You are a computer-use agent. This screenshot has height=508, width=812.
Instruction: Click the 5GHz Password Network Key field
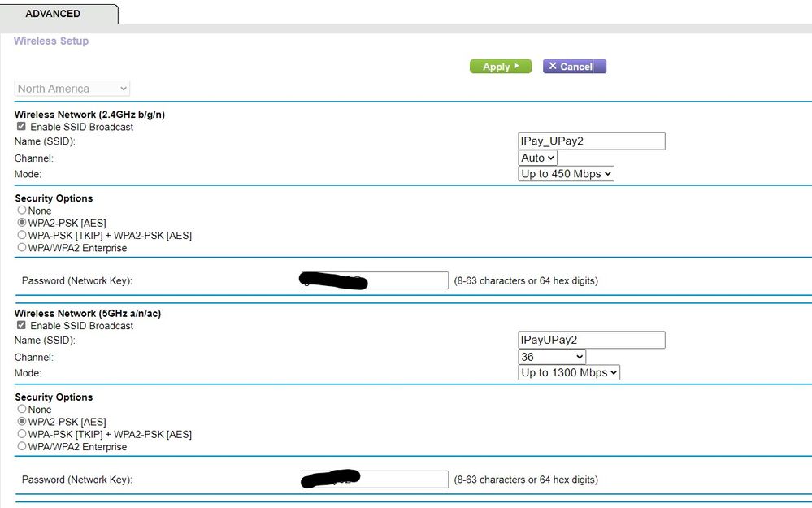click(374, 479)
